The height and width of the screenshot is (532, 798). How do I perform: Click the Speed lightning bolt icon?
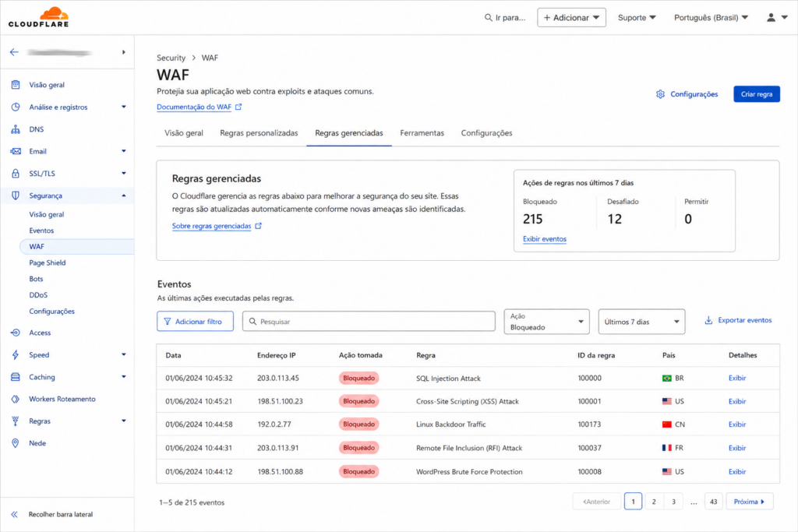(x=16, y=355)
